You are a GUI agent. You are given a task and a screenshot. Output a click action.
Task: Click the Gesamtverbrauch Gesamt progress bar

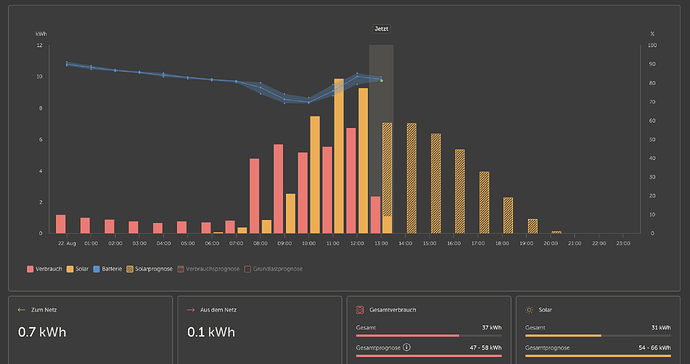[429, 335]
